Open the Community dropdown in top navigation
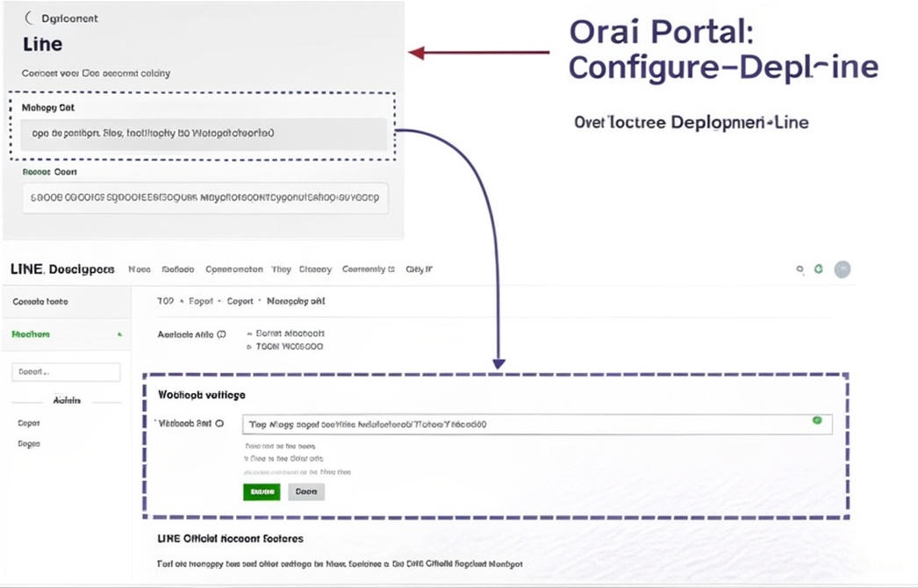Image resolution: width=918 pixels, height=588 pixels. tap(368, 269)
